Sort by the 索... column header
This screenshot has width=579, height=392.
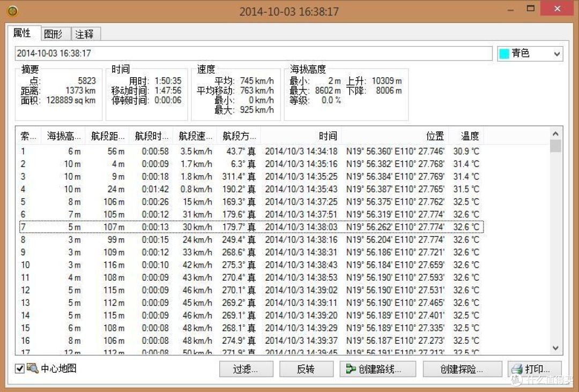pos(28,137)
